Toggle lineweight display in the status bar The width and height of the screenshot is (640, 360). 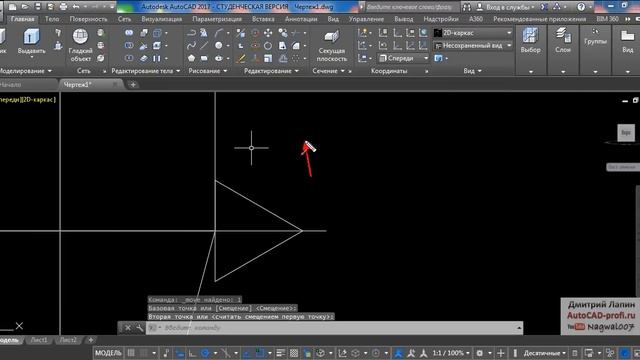[280, 353]
